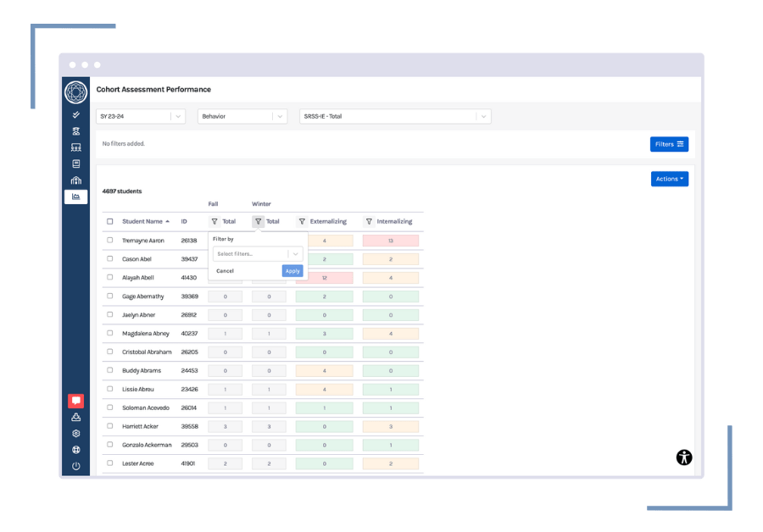763x532 pixels.
Task: Click the upload tray sidebar icon
Action: pyautogui.click(x=76, y=418)
